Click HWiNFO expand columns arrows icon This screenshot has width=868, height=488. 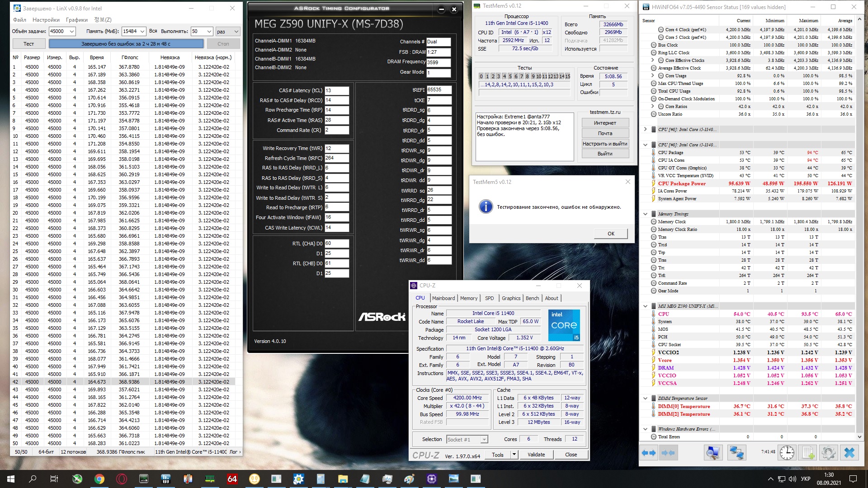pos(649,453)
